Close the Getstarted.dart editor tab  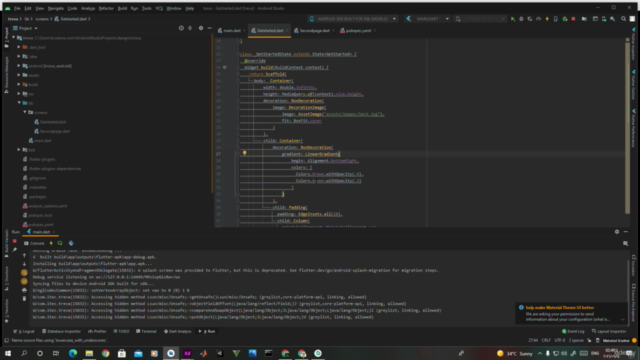[x=287, y=31]
